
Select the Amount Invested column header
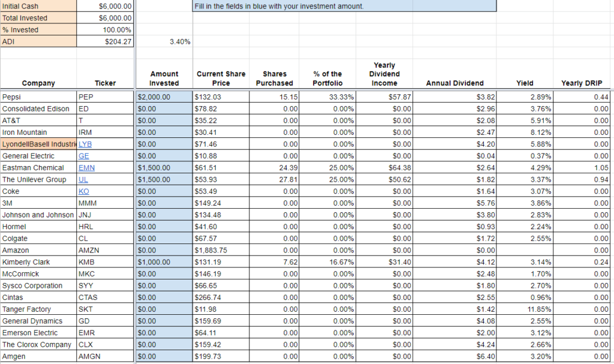(164, 79)
